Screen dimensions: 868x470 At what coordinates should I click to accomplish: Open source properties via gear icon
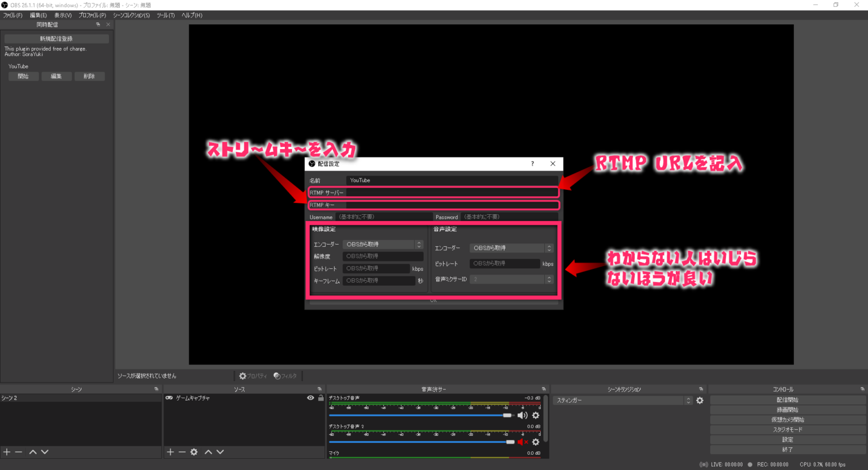point(194,451)
